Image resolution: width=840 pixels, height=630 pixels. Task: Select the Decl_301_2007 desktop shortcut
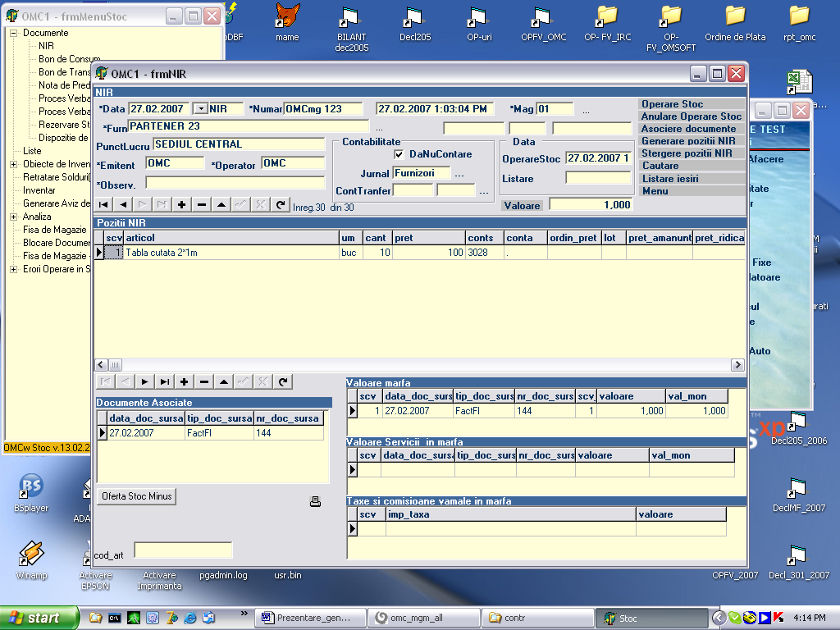(799, 562)
